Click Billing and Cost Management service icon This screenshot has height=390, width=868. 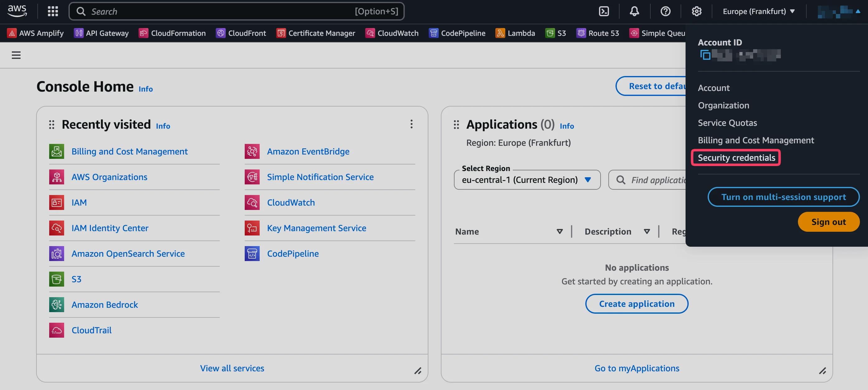click(57, 151)
